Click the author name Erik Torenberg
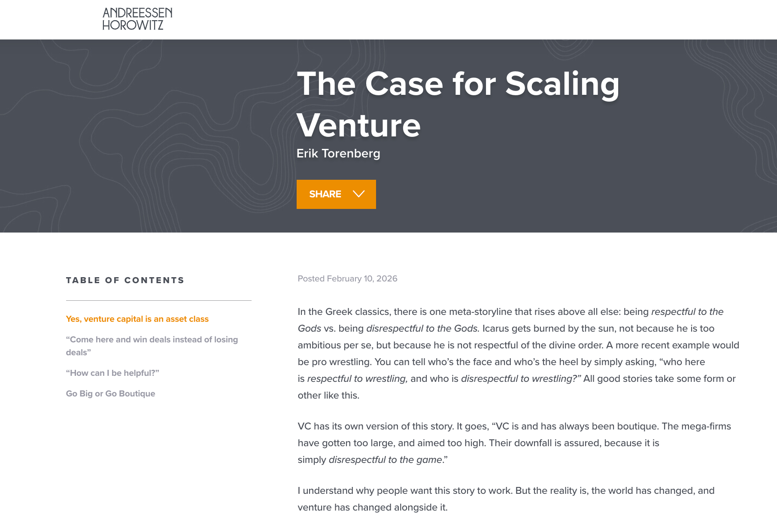777x532 pixels. click(338, 154)
